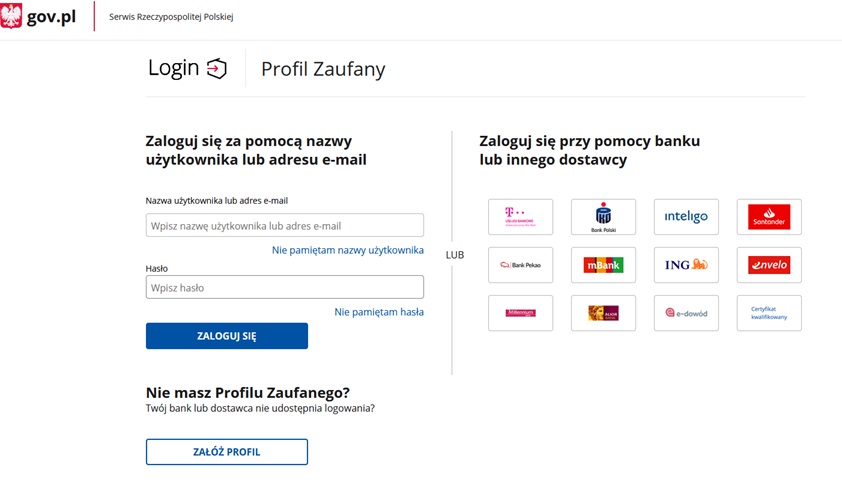
Task: Log in via the mBank tile
Action: click(x=603, y=265)
